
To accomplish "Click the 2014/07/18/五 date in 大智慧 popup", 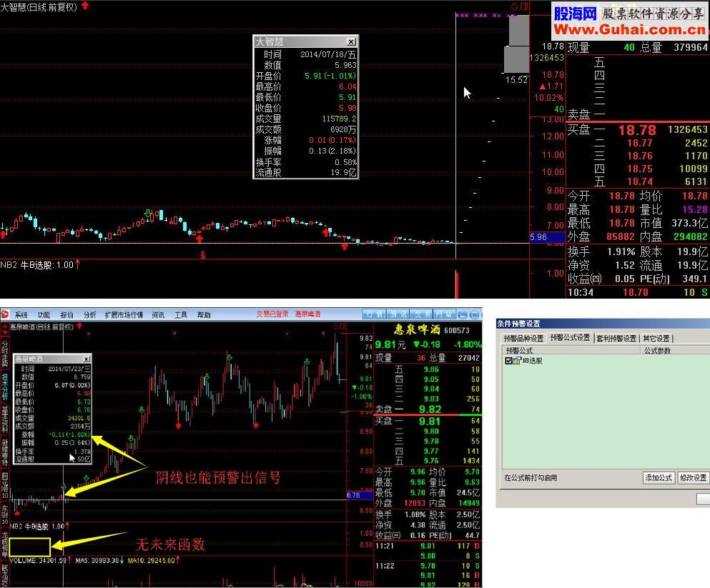I will coord(328,54).
